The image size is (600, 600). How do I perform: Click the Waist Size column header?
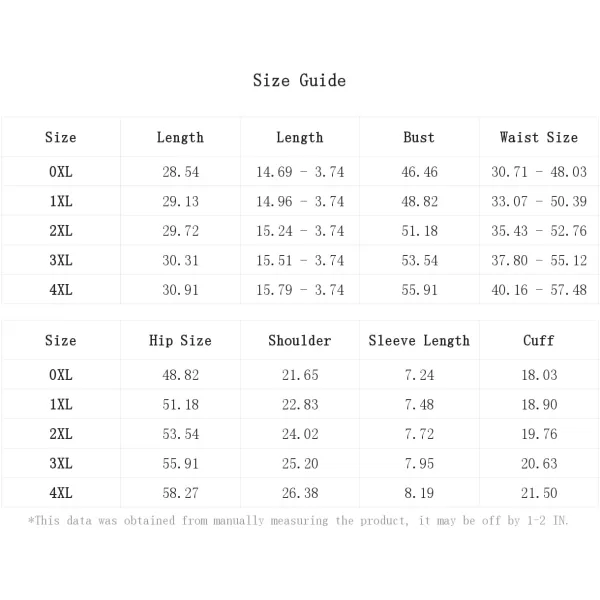pyautogui.click(x=539, y=137)
